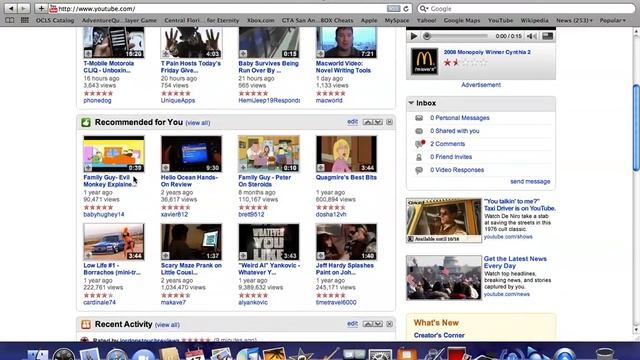
Task: Open Taxi Driver promo thumbnail
Action: tap(444, 220)
